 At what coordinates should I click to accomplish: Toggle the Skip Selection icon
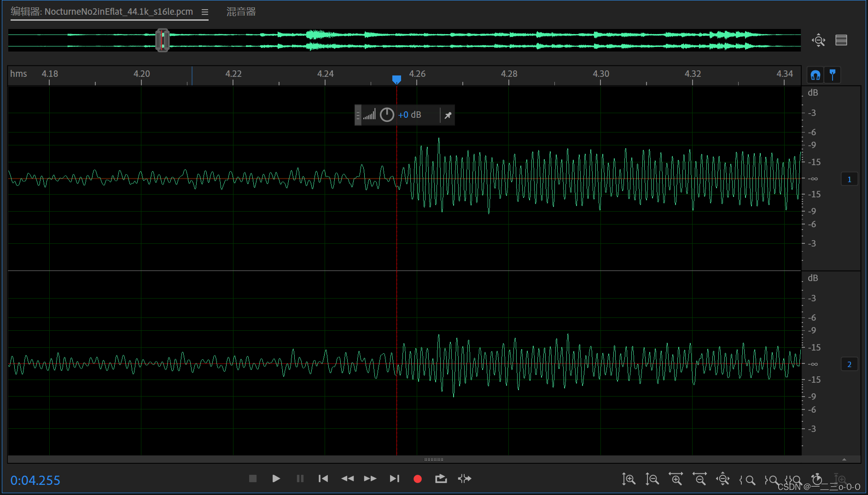coord(465,478)
